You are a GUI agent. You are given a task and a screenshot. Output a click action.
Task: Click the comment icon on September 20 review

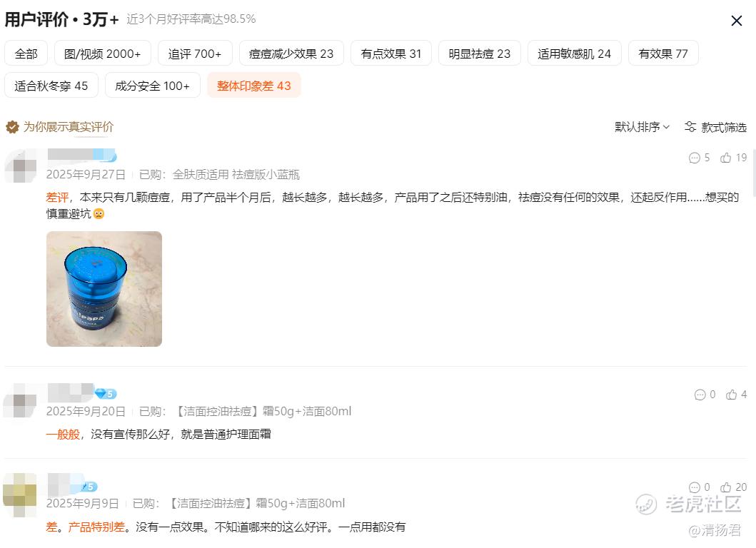point(700,395)
